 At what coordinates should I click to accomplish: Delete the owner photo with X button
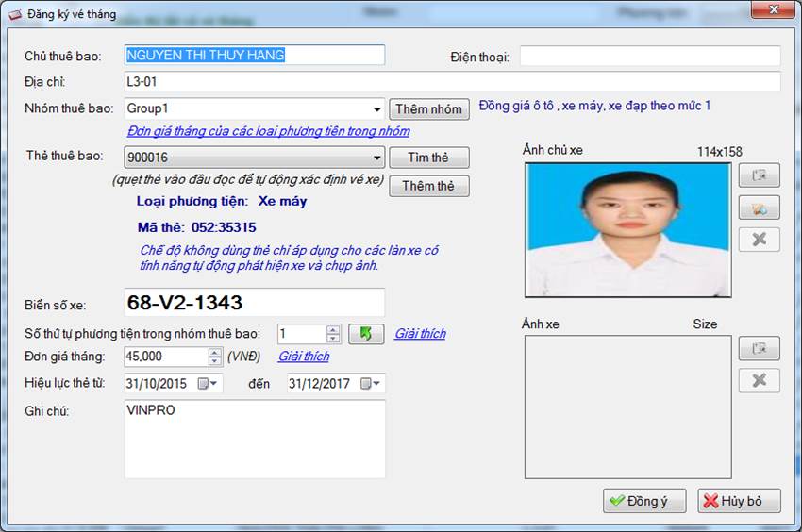pyautogui.click(x=759, y=240)
